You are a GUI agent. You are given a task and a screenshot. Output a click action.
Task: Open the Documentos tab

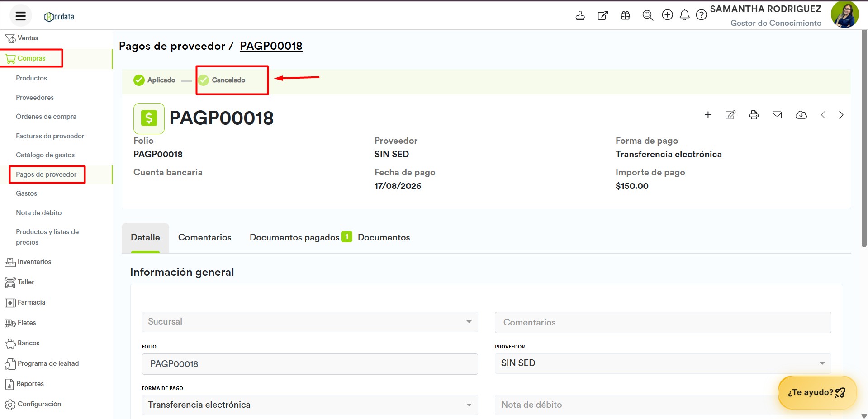click(x=384, y=238)
